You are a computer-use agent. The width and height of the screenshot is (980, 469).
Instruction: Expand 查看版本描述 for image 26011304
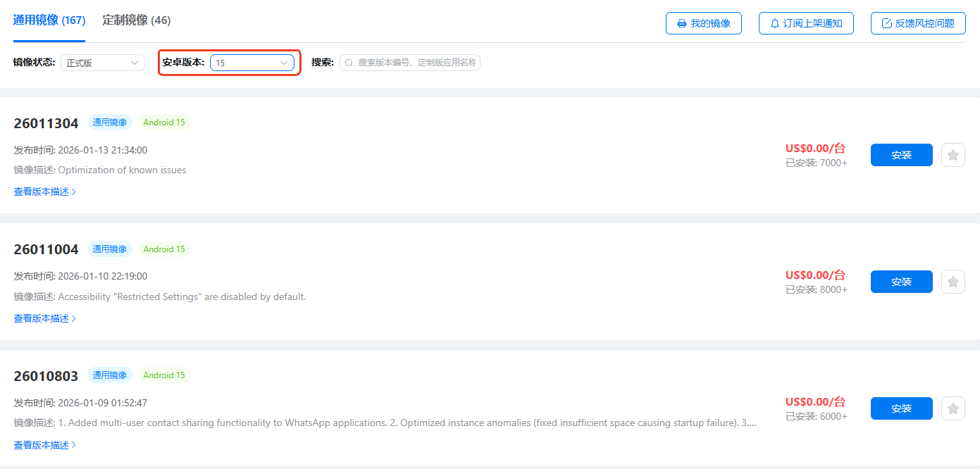pyautogui.click(x=44, y=192)
